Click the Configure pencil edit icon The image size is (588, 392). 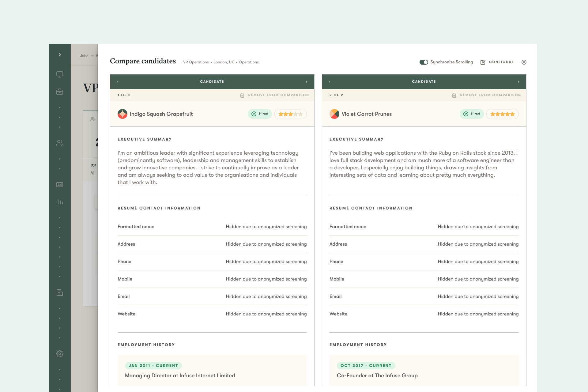pos(483,62)
